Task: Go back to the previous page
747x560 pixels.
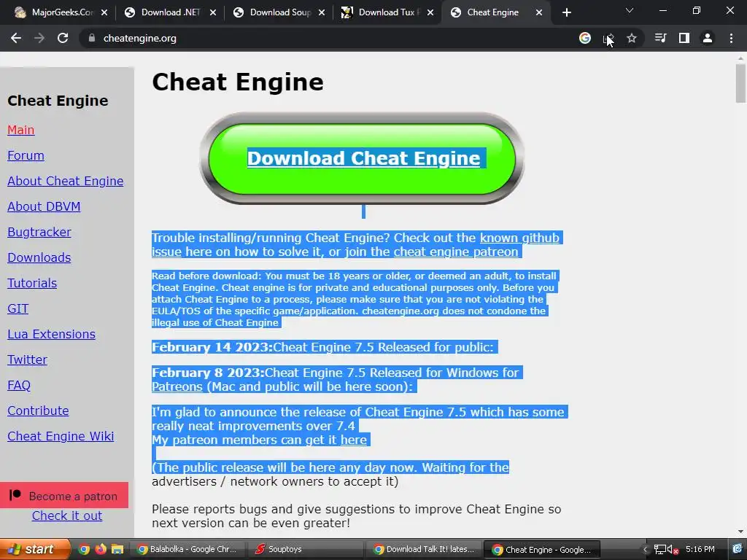Action: click(16, 38)
